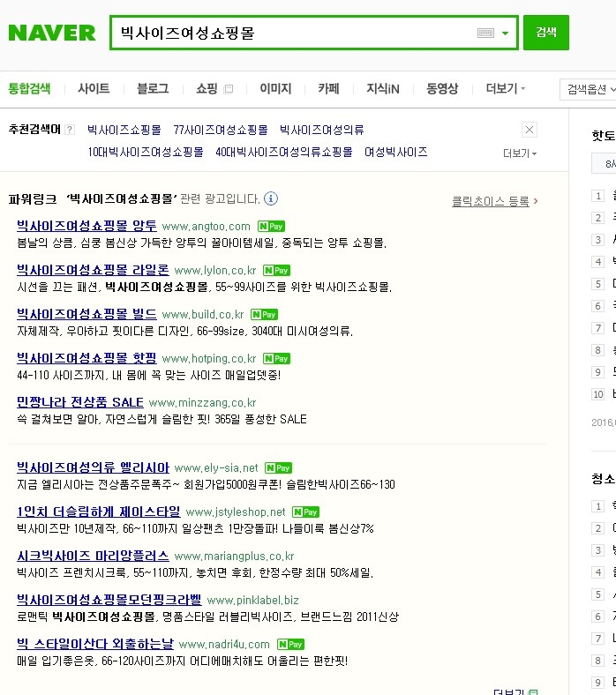
Task: Open the 카페 tab
Action: 328,89
